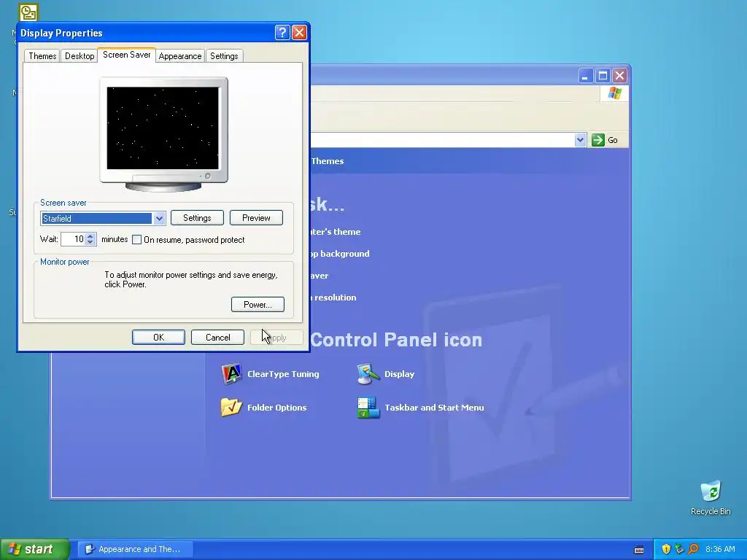Click the green Go arrow icon
Image resolution: width=747 pixels, height=560 pixels.
pyautogui.click(x=597, y=140)
